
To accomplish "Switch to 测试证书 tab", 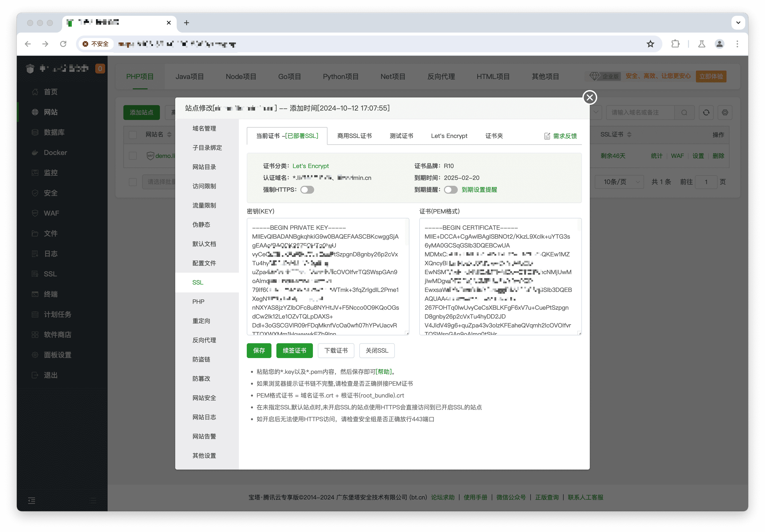I will click(x=401, y=136).
